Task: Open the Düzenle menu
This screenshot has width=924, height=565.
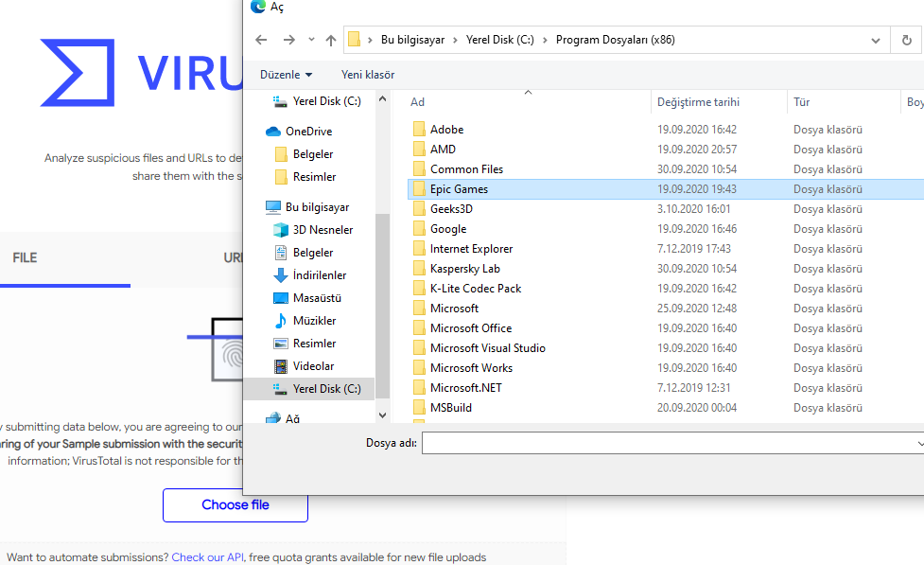Action: click(x=286, y=75)
